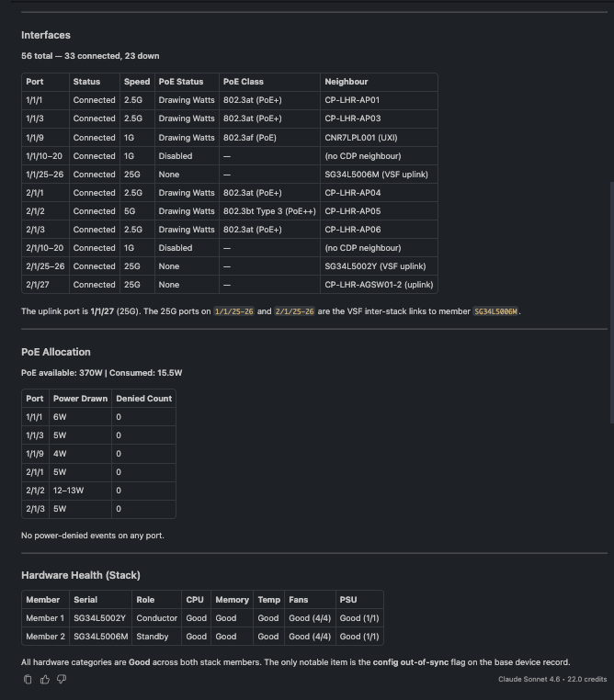The width and height of the screenshot is (614, 700).
Task: Click inline code 1/1/25-26 in the paragraph
Action: point(234,311)
